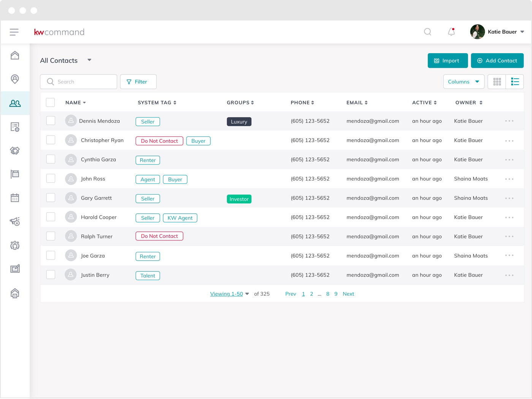Screen dimensions: 532x399
Task: Go to the Prev page link
Action: coord(291,294)
